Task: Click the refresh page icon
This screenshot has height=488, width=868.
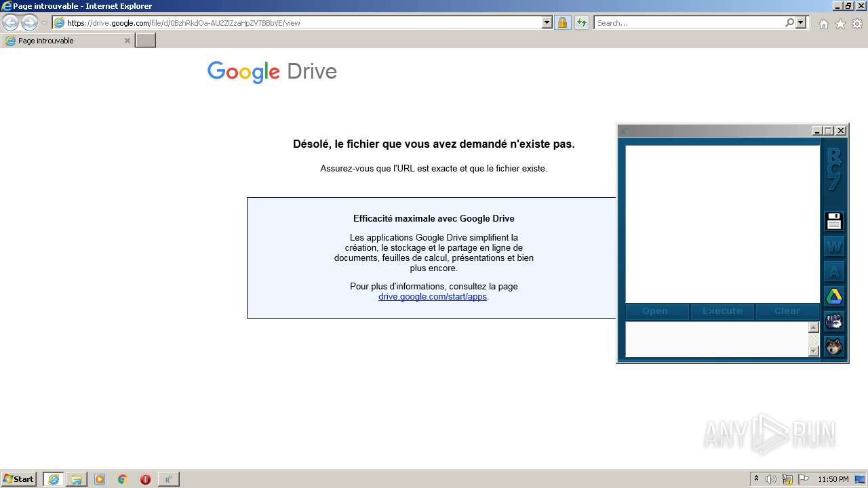Action: click(581, 23)
